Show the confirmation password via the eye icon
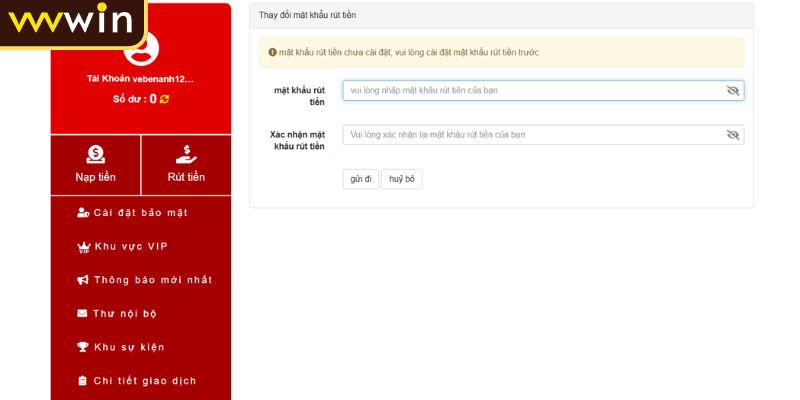 click(x=732, y=135)
